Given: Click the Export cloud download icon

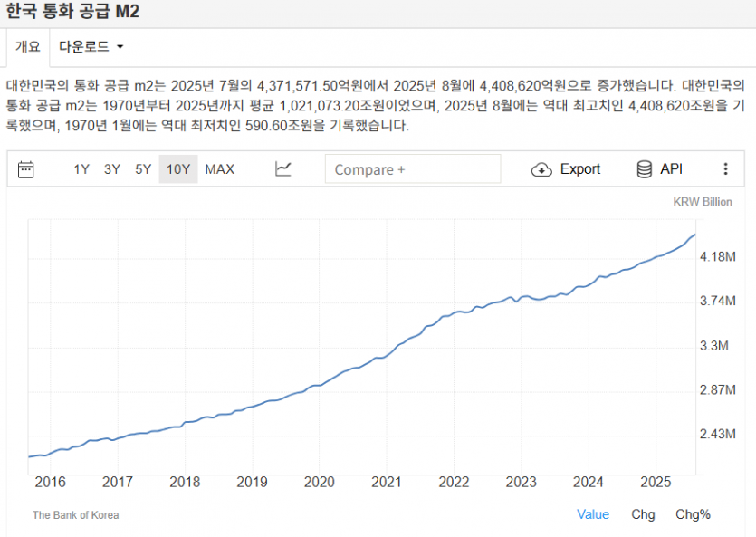Looking at the screenshot, I should point(541,169).
